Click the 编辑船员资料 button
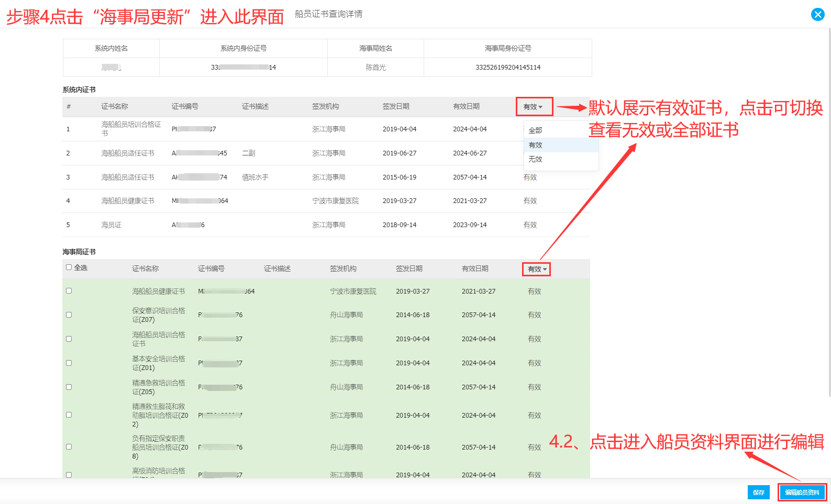 [x=802, y=492]
